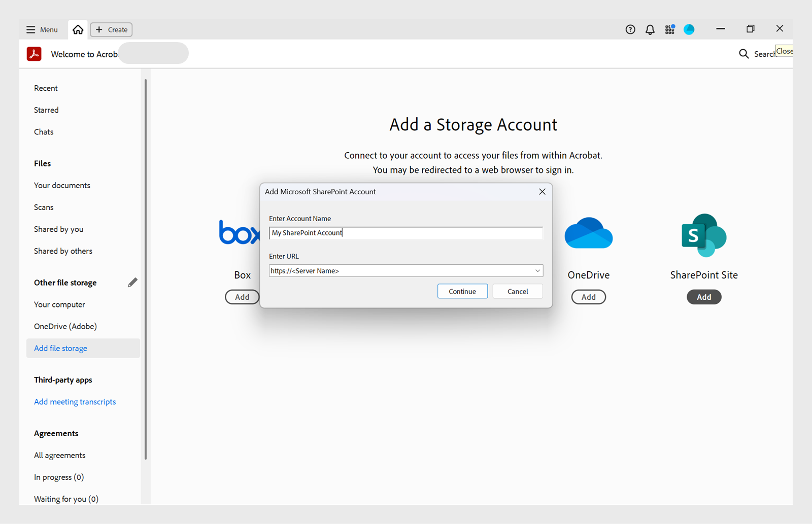
Task: Click the Create button
Action: point(111,29)
